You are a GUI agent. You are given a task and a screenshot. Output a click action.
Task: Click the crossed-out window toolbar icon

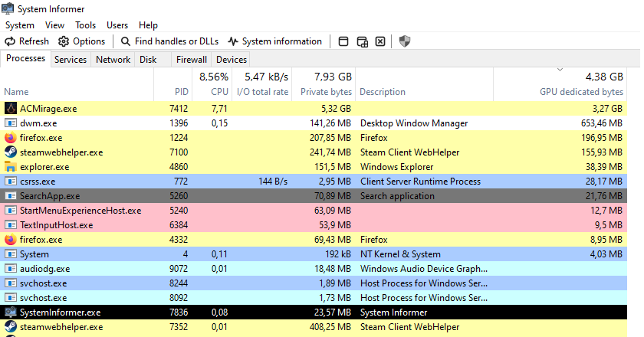click(x=379, y=41)
